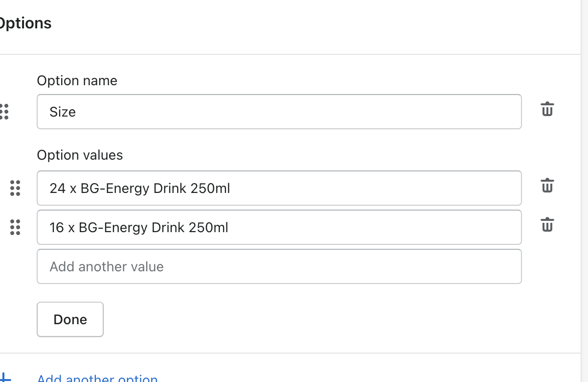Screen dimensions: 588x382
Task: Open the Add another option link
Action: pos(97,379)
